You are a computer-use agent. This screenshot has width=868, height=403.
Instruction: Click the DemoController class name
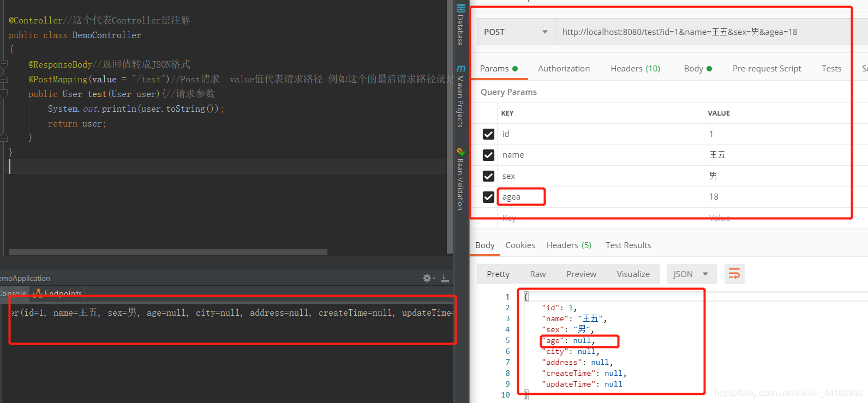click(106, 35)
